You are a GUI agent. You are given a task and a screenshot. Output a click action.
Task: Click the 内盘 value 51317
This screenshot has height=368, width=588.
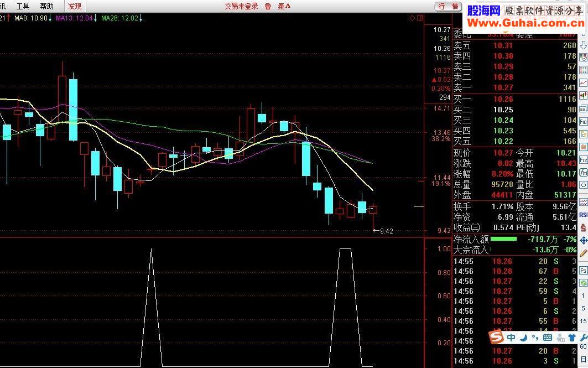pyautogui.click(x=565, y=195)
